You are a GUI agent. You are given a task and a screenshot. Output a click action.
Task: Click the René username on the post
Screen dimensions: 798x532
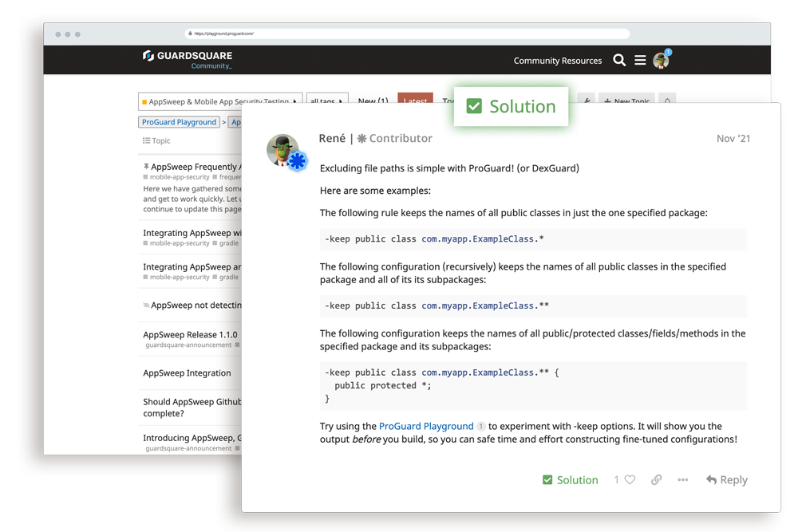[x=332, y=138]
